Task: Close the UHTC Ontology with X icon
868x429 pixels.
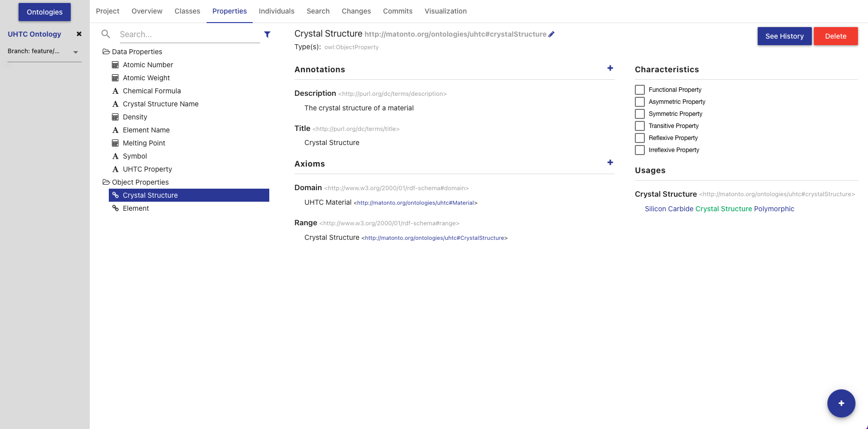Action: pyautogui.click(x=79, y=34)
